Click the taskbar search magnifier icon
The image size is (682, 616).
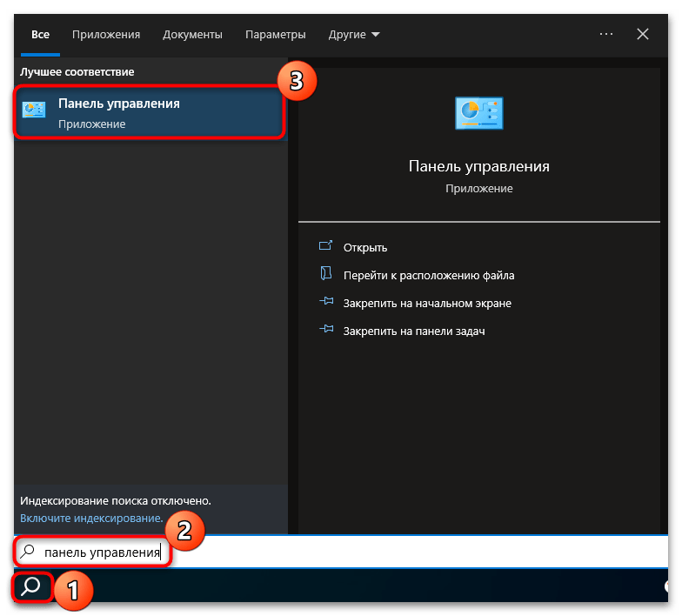[31, 586]
